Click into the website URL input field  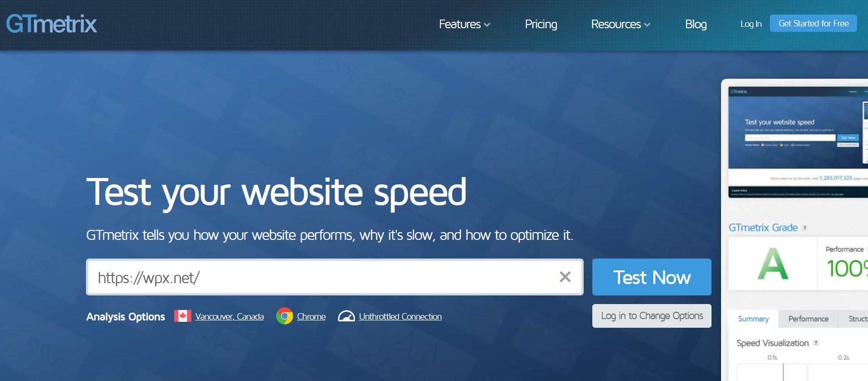pos(318,277)
